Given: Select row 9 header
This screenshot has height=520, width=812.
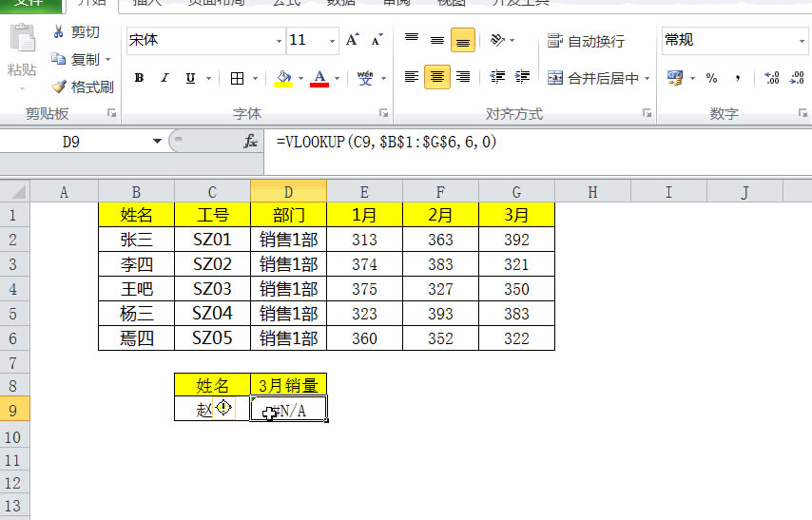Looking at the screenshot, I should [14, 410].
